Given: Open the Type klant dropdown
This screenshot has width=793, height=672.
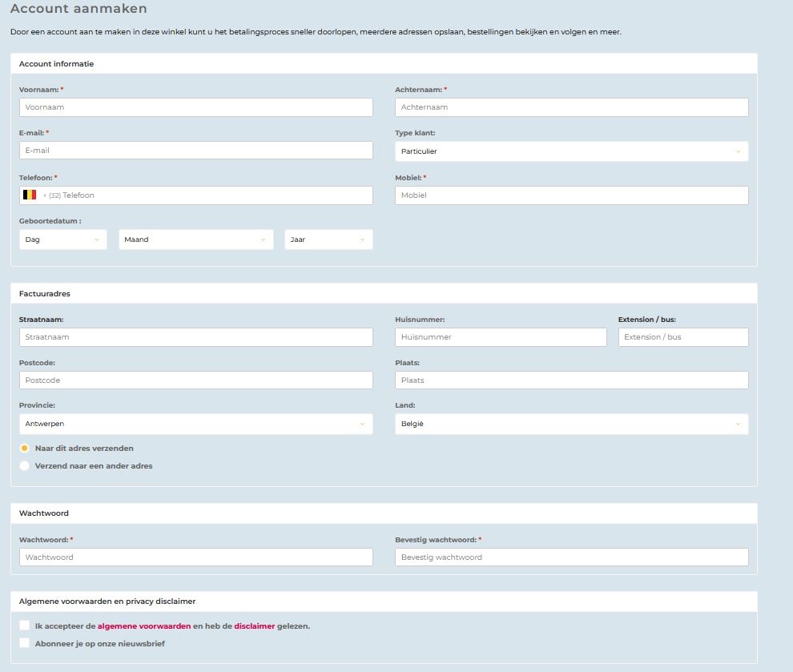Looking at the screenshot, I should 571,151.
